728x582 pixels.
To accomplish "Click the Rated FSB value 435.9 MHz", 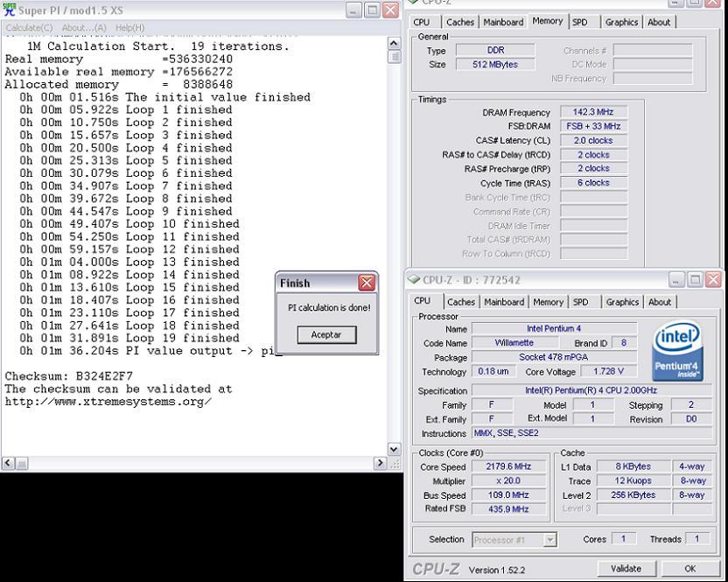I will [x=508, y=509].
